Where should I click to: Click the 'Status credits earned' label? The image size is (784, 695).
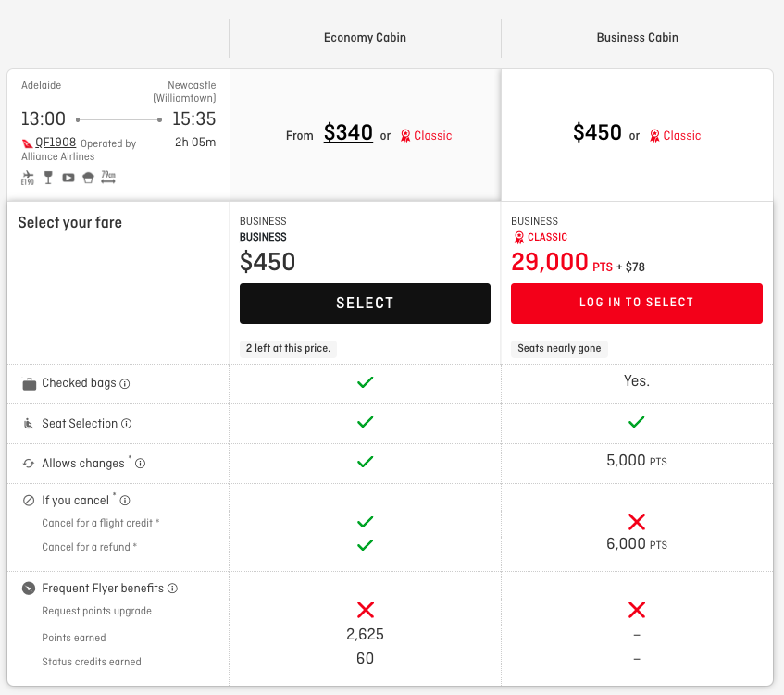point(92,662)
